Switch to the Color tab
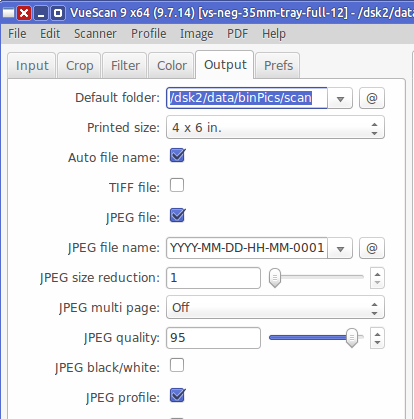This screenshot has width=414, height=419. (x=172, y=66)
